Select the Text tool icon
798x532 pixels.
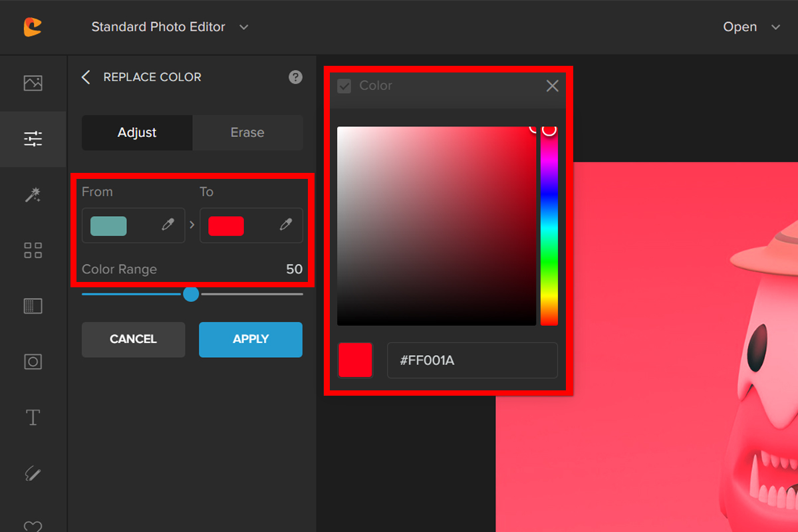click(33, 418)
